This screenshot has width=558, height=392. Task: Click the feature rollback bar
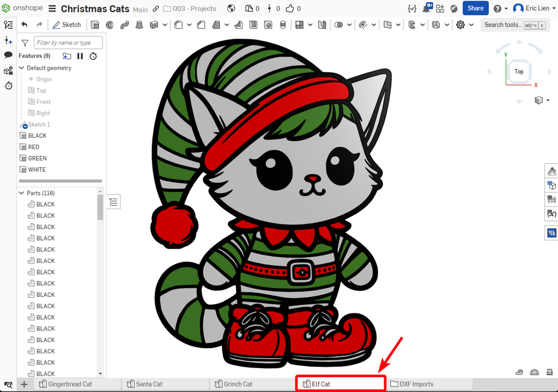pos(60,181)
